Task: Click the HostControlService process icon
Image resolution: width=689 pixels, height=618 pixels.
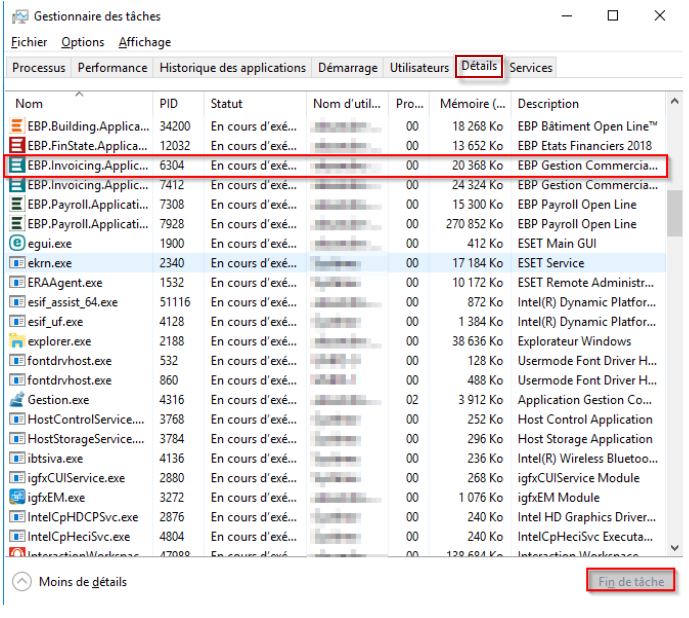Action: pos(17,419)
